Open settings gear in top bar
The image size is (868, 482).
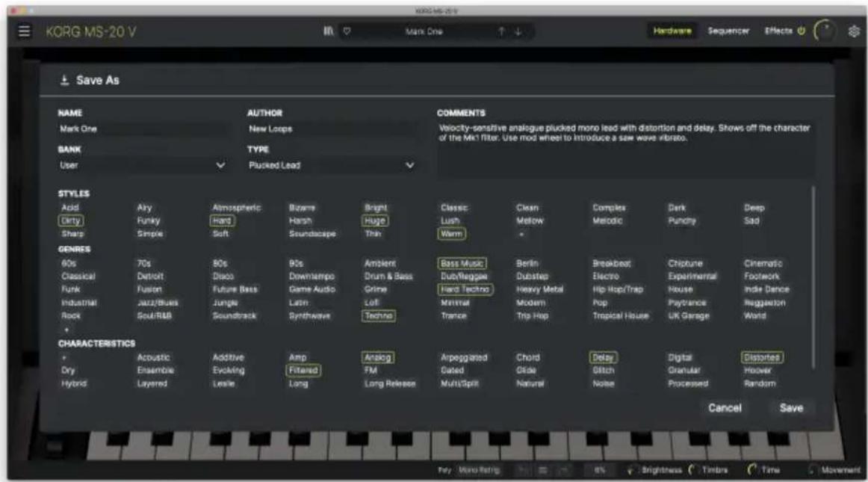(x=854, y=31)
